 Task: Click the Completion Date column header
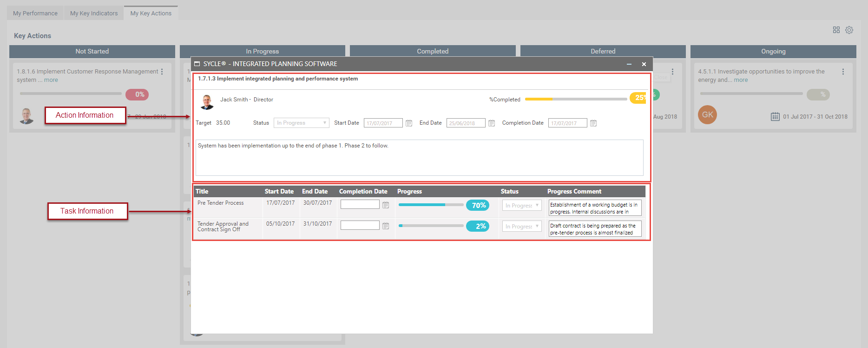363,191
